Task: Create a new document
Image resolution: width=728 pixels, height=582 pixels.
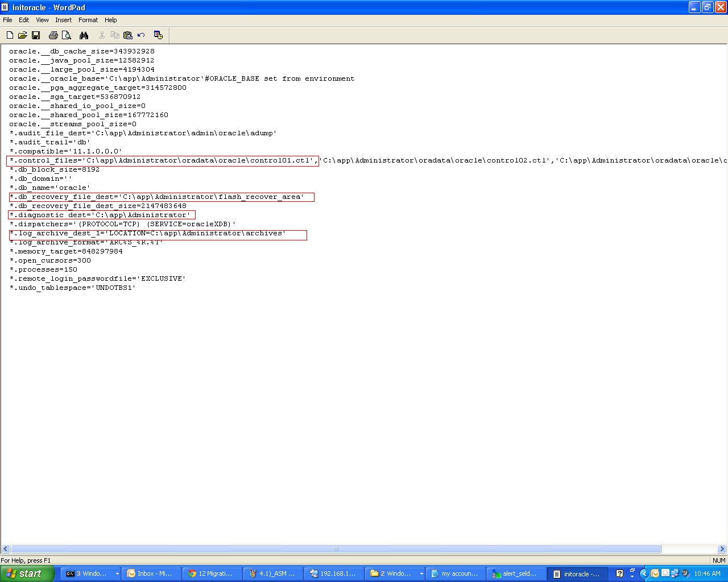Action: 10,35
